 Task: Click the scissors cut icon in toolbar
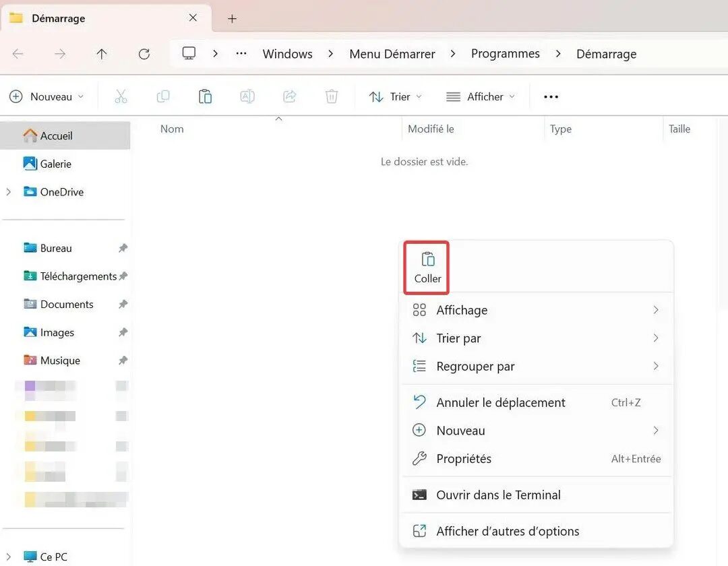121,96
